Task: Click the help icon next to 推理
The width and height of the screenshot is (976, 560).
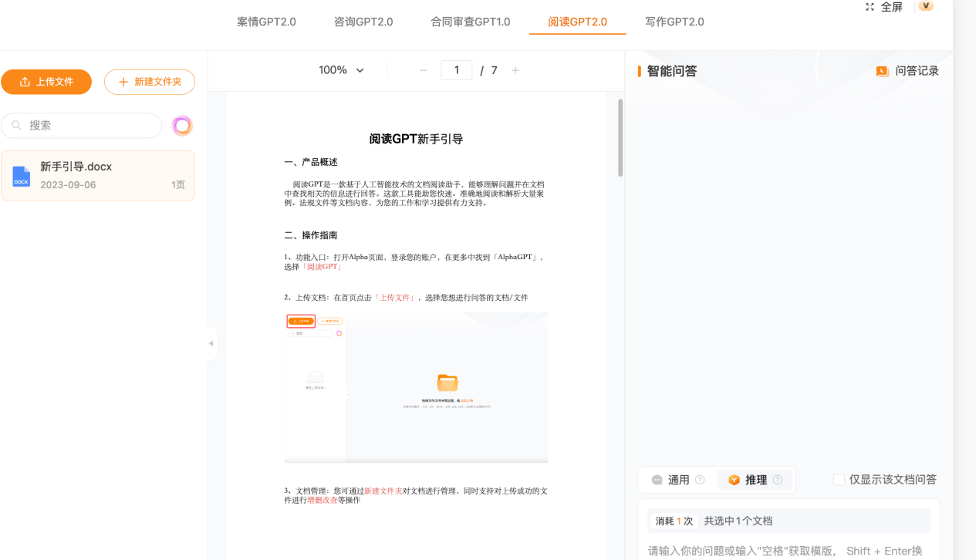Action: [x=778, y=480]
